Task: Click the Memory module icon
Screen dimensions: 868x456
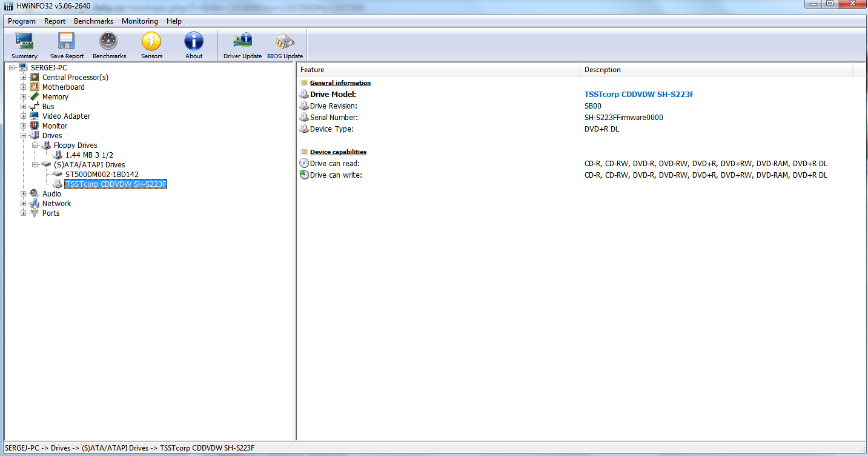Action: click(x=35, y=97)
